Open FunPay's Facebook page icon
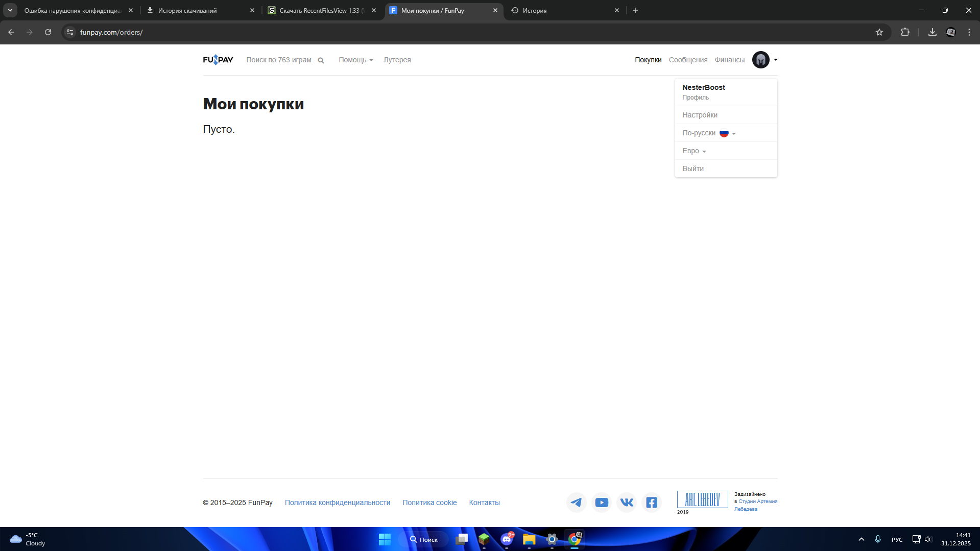980x551 pixels. [x=652, y=502]
